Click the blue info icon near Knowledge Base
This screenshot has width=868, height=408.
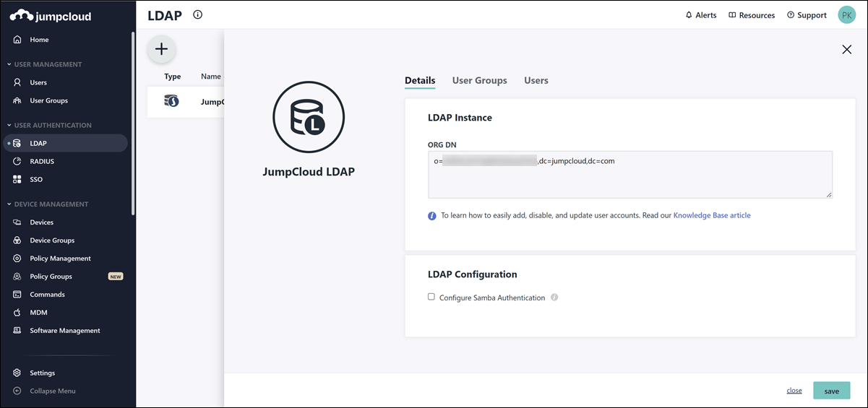click(x=432, y=215)
